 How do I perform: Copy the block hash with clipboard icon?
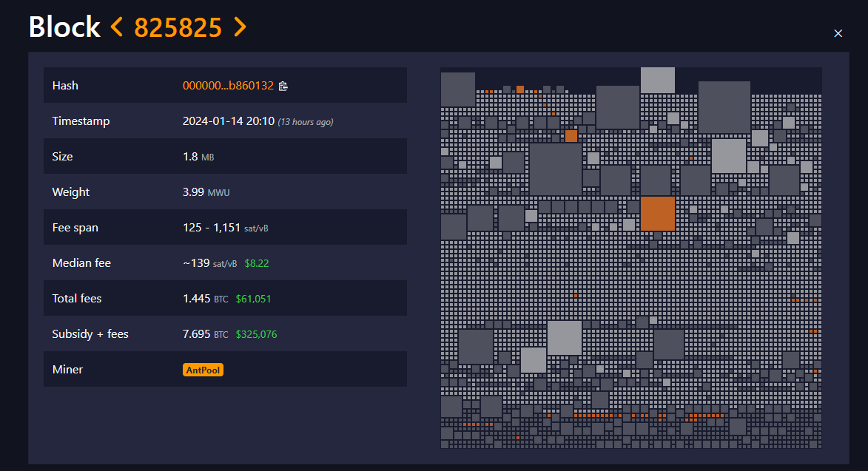coord(283,86)
